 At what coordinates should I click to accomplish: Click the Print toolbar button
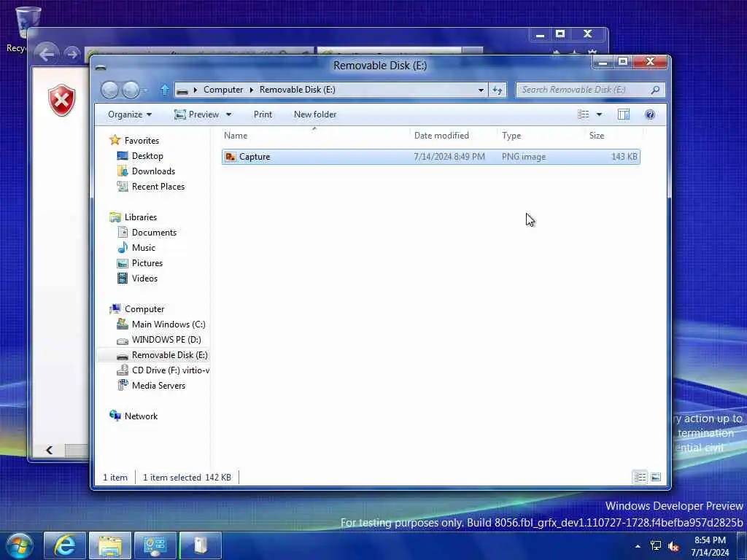(263, 114)
